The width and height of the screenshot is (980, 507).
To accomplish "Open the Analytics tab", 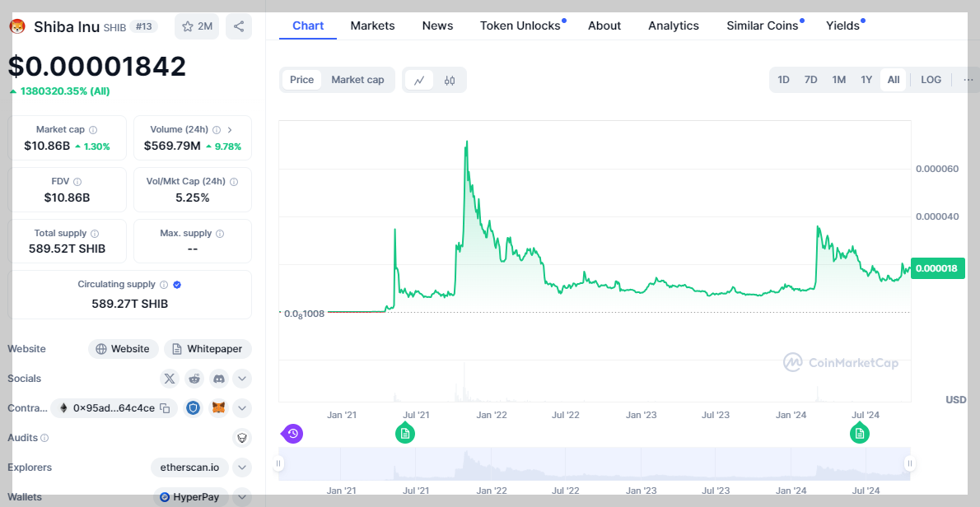I will pyautogui.click(x=674, y=26).
